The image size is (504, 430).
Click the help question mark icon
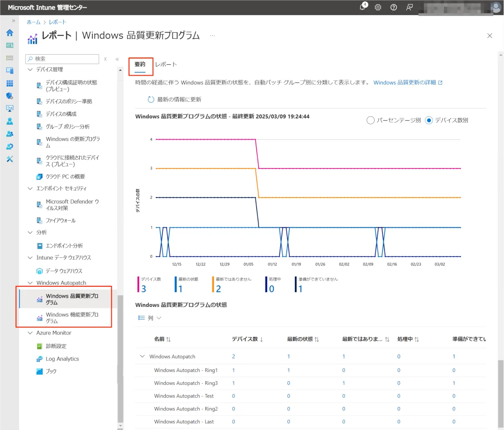point(394,7)
